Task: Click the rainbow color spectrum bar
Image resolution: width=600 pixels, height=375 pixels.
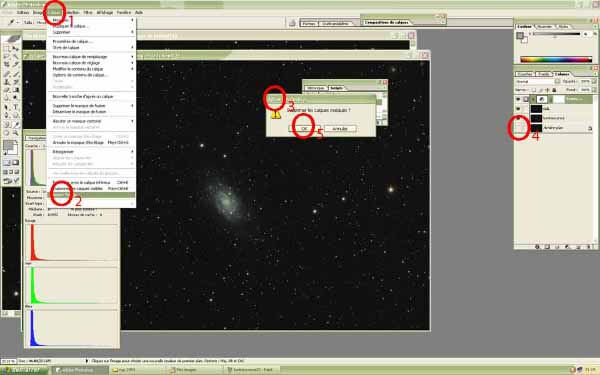Action: [556, 59]
